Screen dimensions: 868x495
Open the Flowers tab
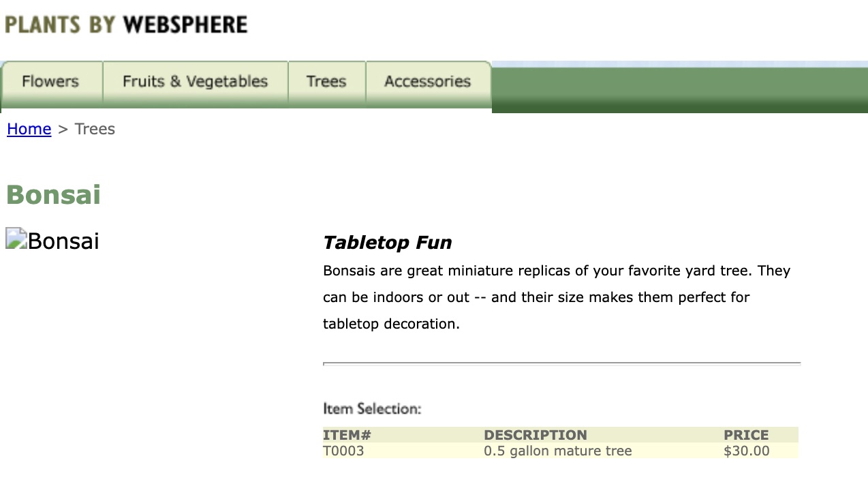coord(50,82)
